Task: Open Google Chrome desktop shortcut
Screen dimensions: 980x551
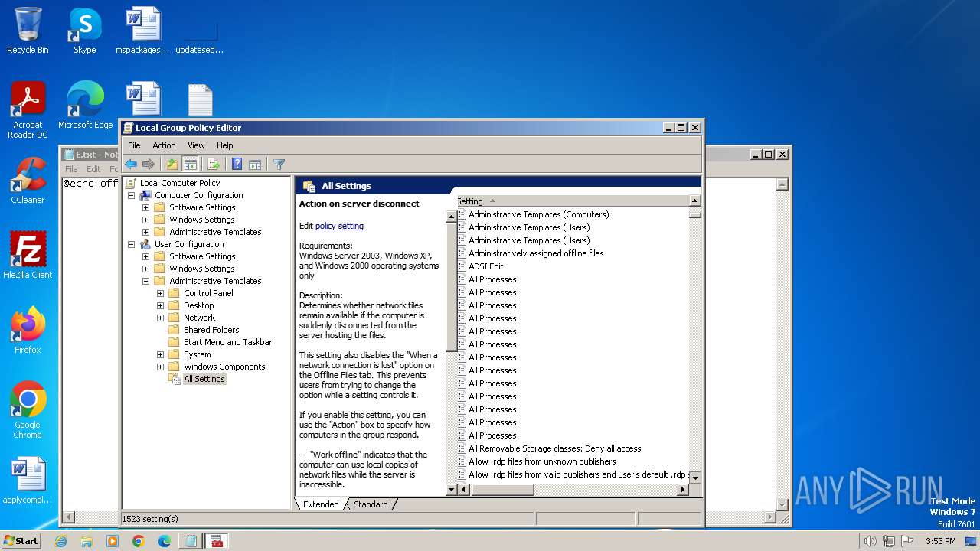Action: click(x=28, y=410)
